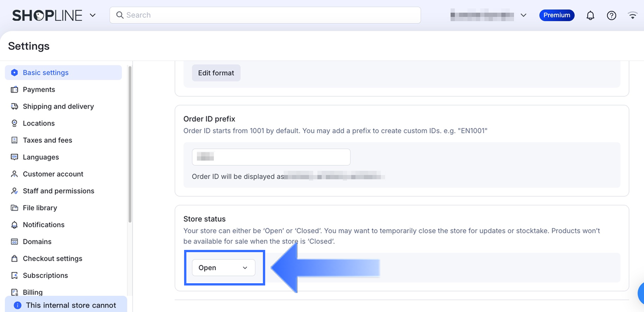
Task: Click the Wi-Fi signal icon in header
Action: tap(632, 16)
